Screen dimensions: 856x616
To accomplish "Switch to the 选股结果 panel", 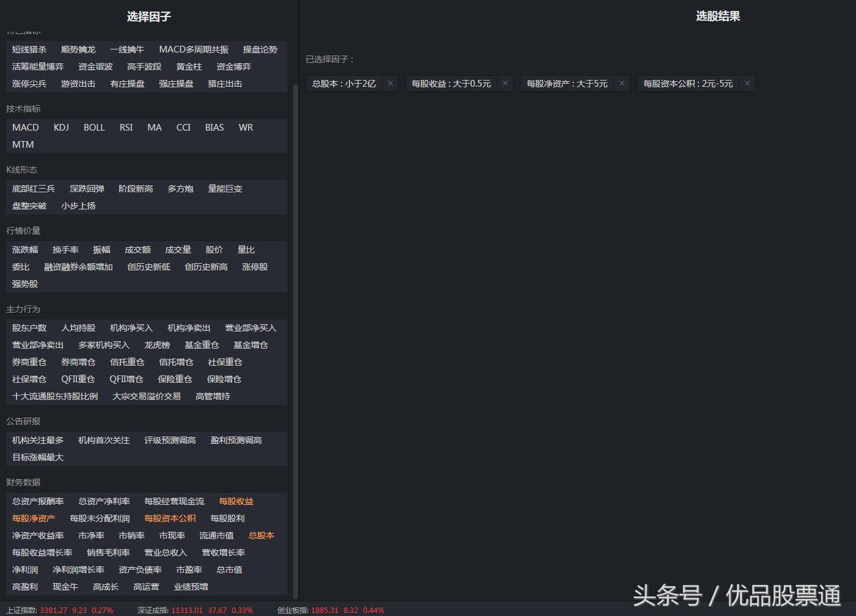I will click(718, 16).
